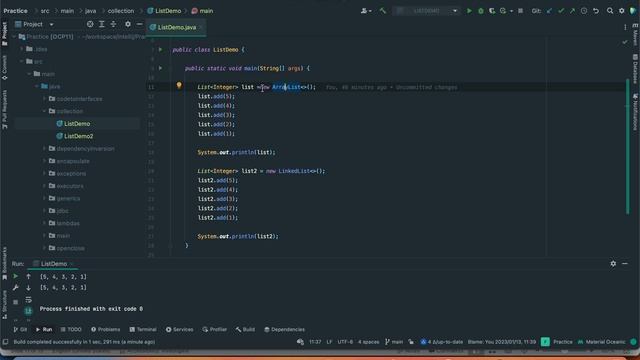Click the intention lightbulb on line 11
This screenshot has height=360, width=640.
[x=179, y=85]
